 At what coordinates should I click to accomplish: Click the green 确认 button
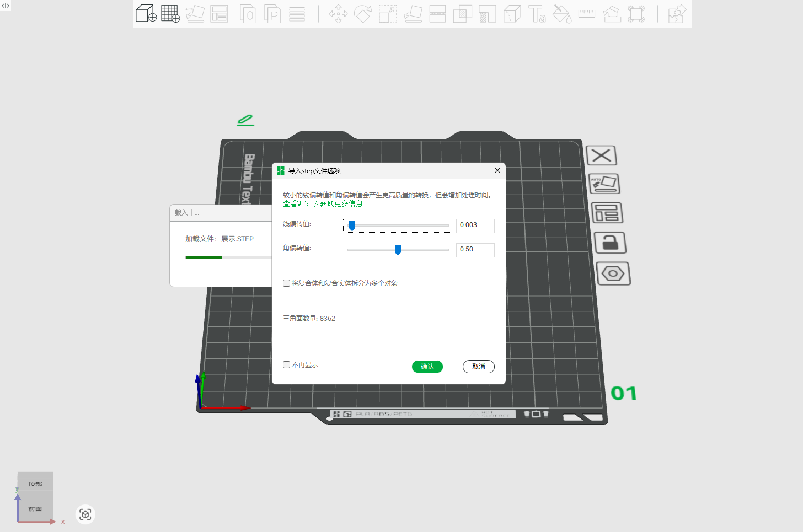pos(427,367)
